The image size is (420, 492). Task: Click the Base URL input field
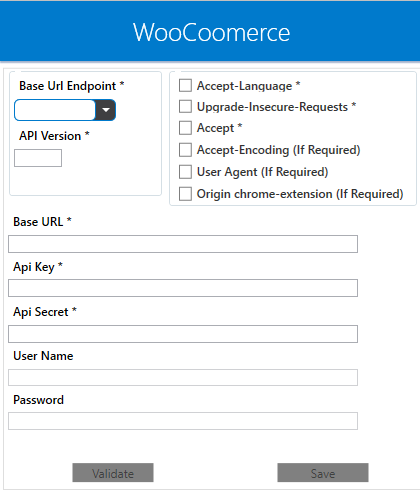[x=183, y=244]
